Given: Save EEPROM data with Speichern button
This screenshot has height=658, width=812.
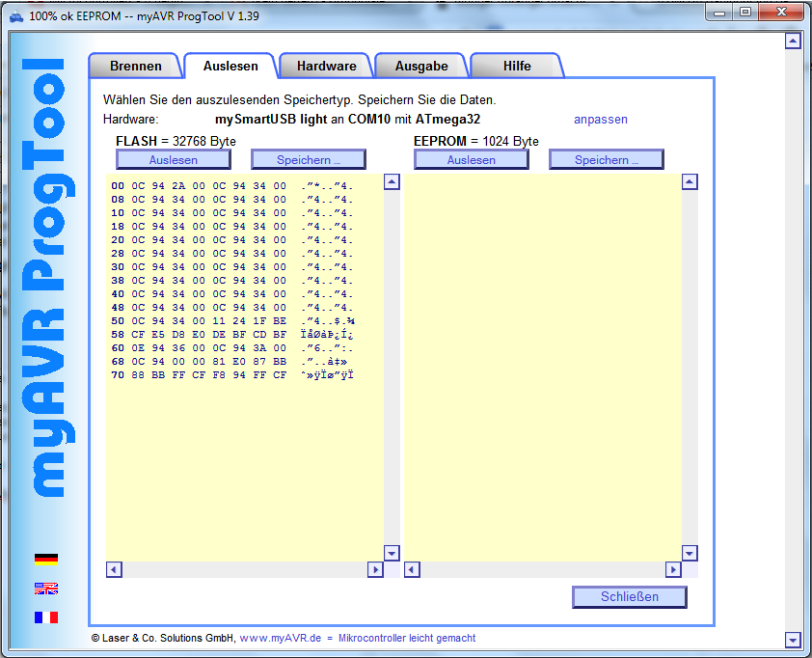Looking at the screenshot, I should tap(607, 159).
